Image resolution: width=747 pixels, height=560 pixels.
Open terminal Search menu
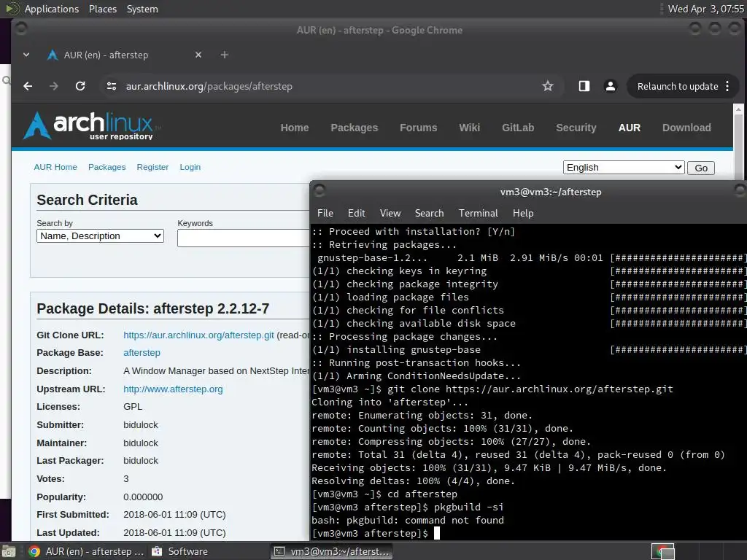(429, 214)
